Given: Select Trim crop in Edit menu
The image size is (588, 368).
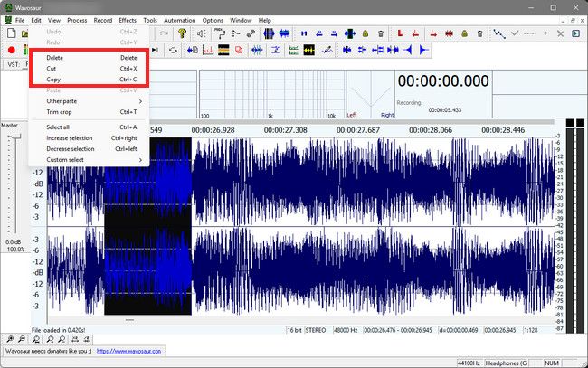Looking at the screenshot, I should tap(90, 112).
